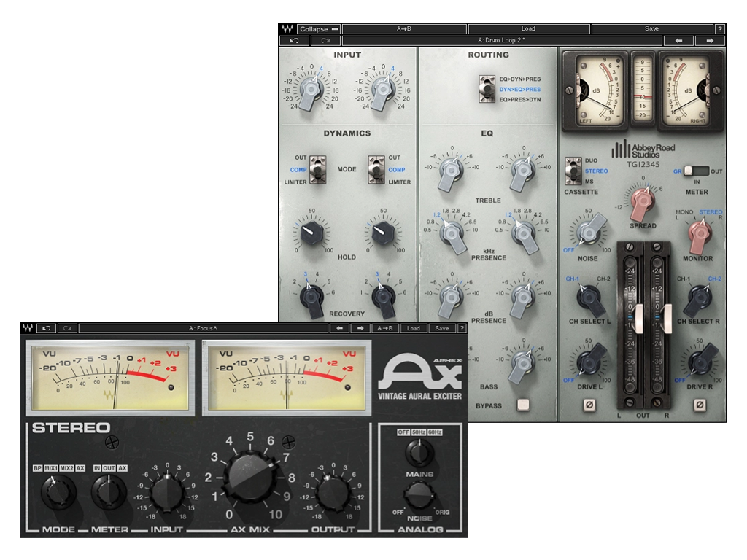Click the left TREBLE knob
Screen dimensions: 747x560
[x=450, y=171]
